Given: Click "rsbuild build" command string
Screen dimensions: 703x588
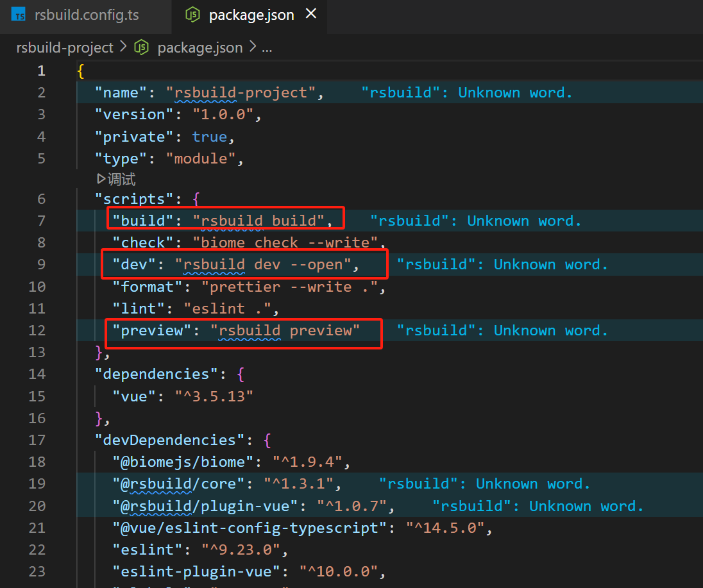Looking at the screenshot, I should pyautogui.click(x=258, y=221).
